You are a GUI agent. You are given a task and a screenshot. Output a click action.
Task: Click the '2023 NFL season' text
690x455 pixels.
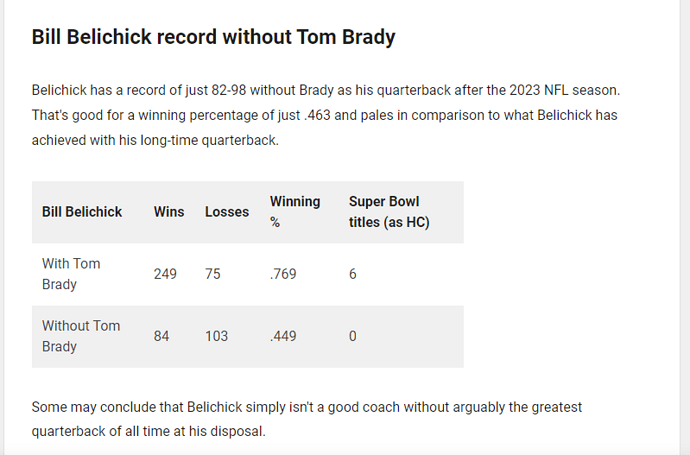[564, 90]
